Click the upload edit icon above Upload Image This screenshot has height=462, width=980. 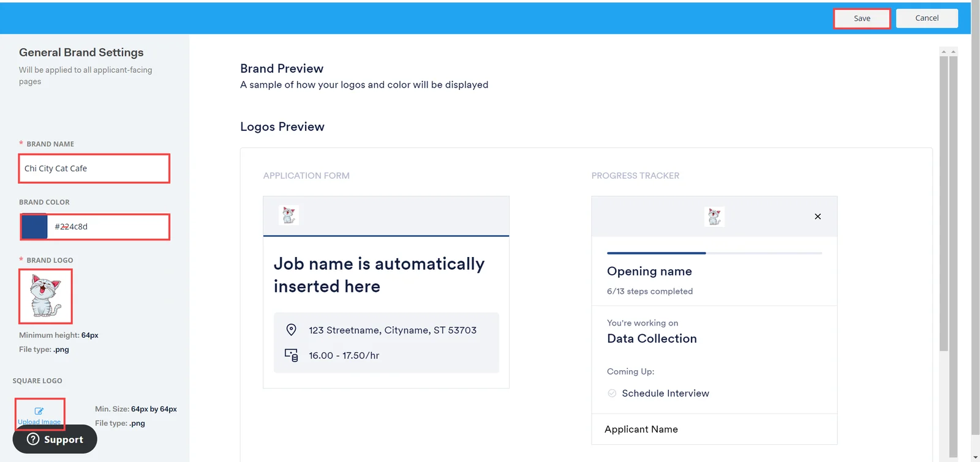[x=39, y=411]
